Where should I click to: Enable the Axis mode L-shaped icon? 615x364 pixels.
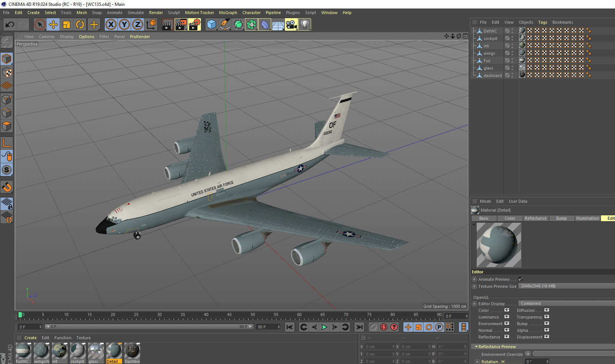click(7, 143)
